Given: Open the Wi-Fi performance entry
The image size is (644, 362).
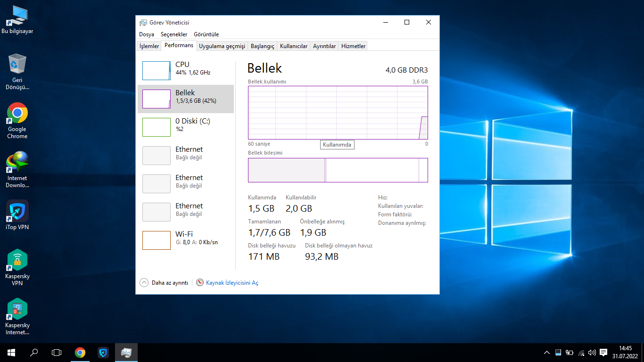Looking at the screenshot, I should 186,240.
